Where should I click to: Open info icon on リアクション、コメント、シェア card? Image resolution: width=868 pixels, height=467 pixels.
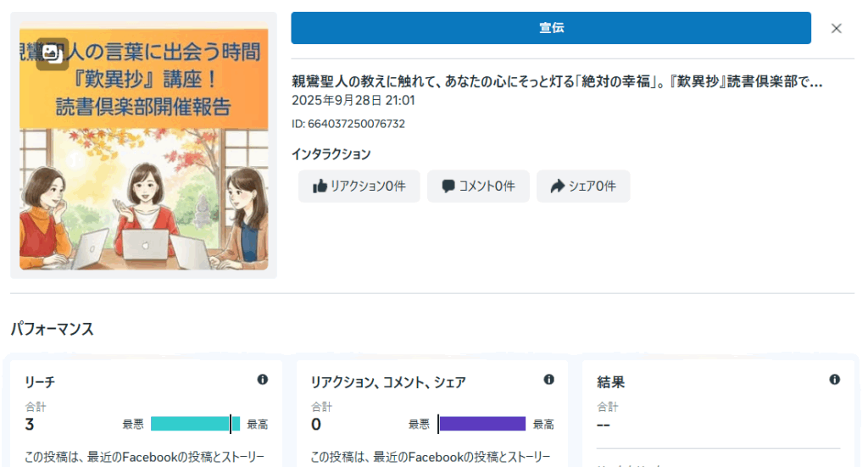click(x=548, y=380)
